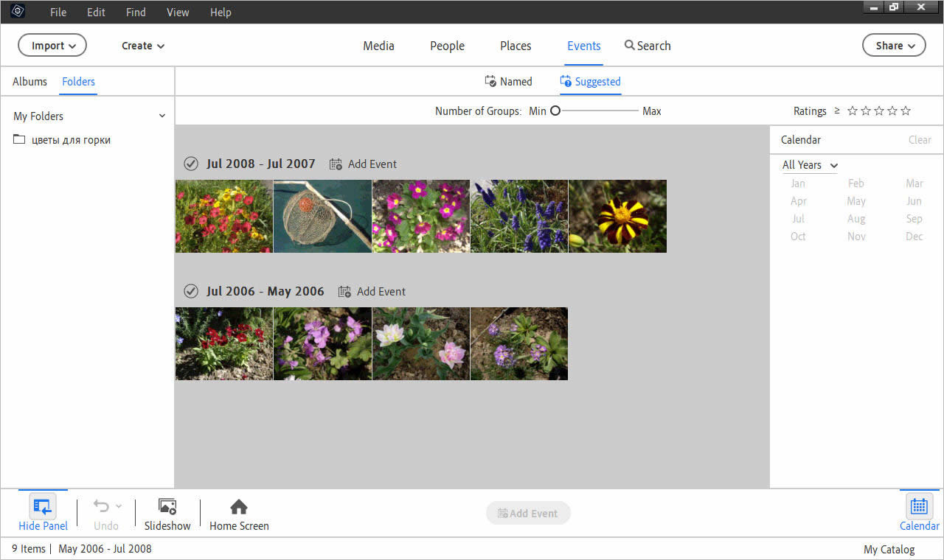
Task: Hide Panel using the bottom-left icon
Action: (x=42, y=506)
